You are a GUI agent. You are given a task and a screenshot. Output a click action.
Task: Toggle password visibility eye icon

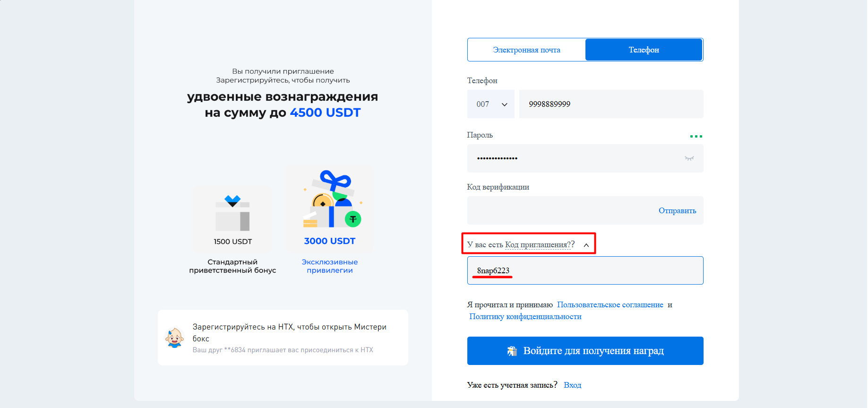(689, 158)
